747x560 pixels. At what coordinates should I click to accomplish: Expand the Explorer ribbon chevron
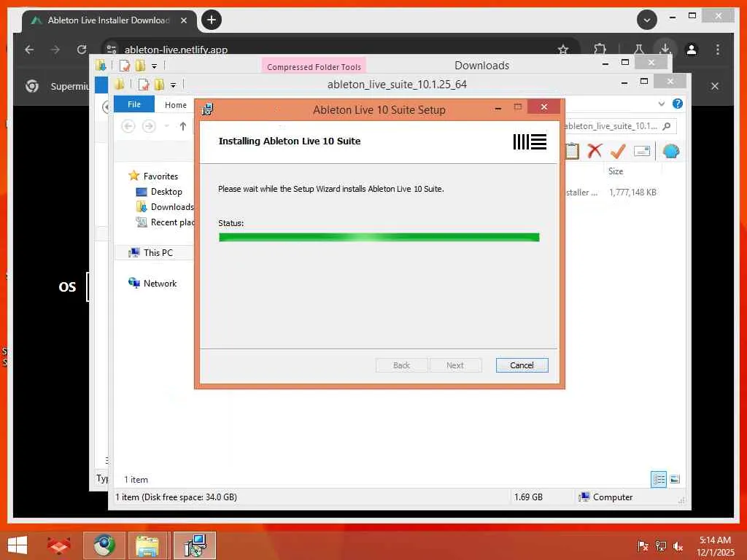(661, 104)
